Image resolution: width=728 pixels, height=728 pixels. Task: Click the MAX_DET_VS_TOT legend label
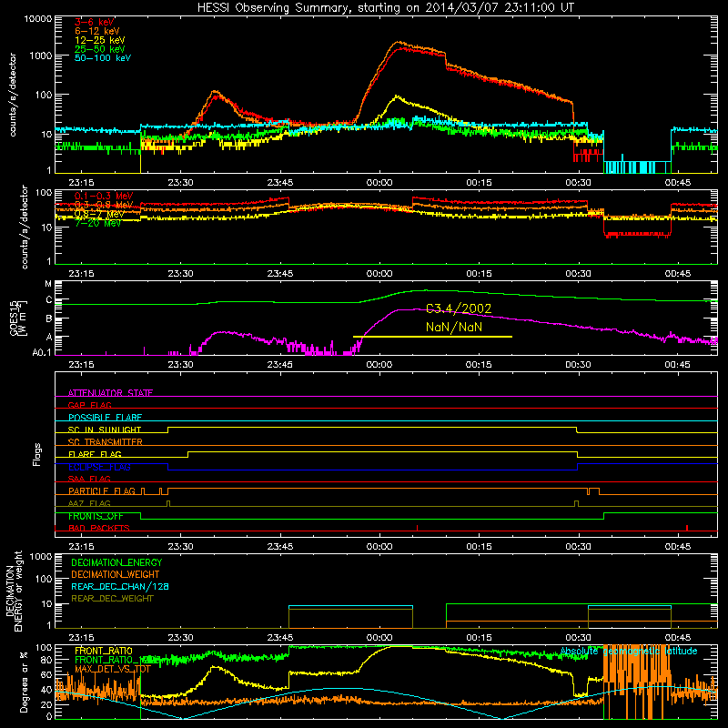(113, 669)
